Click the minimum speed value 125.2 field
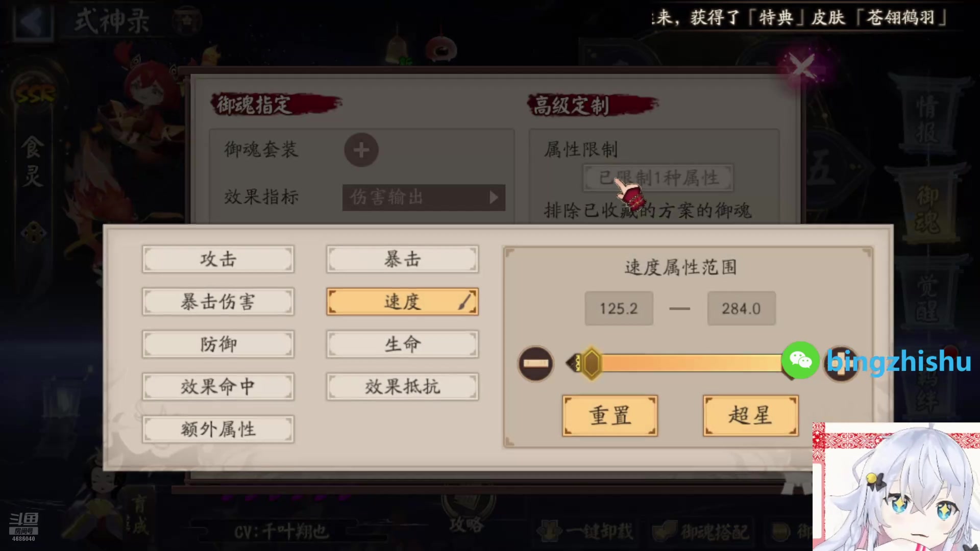Image resolution: width=980 pixels, height=551 pixels. 619,308
